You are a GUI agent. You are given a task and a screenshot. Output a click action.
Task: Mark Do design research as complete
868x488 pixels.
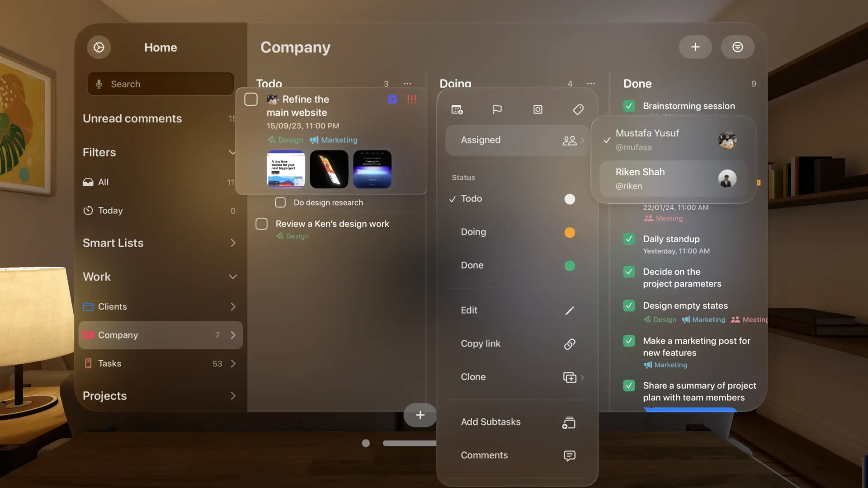click(280, 202)
